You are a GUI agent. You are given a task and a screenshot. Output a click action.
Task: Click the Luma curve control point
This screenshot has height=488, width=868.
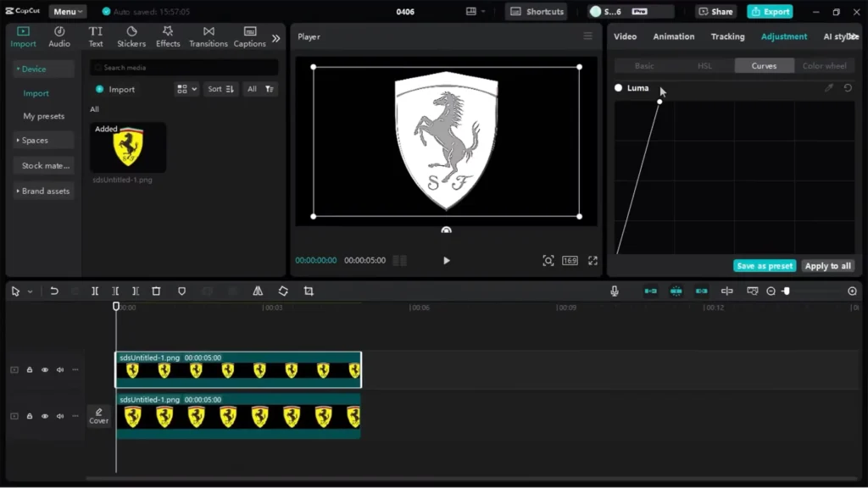click(659, 102)
